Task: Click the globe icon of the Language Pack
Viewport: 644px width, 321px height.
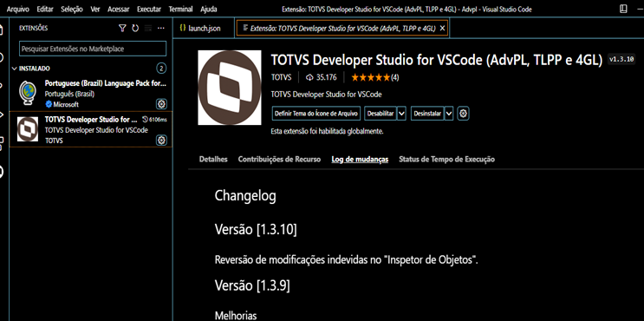Action: (x=28, y=93)
